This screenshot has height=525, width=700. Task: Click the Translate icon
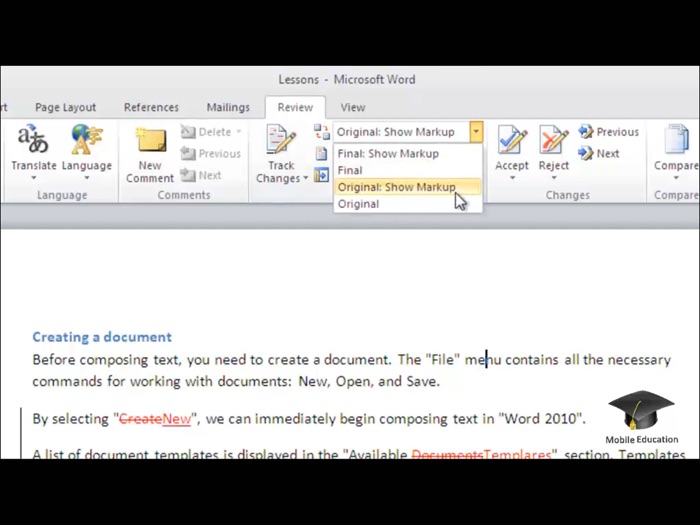click(x=33, y=139)
